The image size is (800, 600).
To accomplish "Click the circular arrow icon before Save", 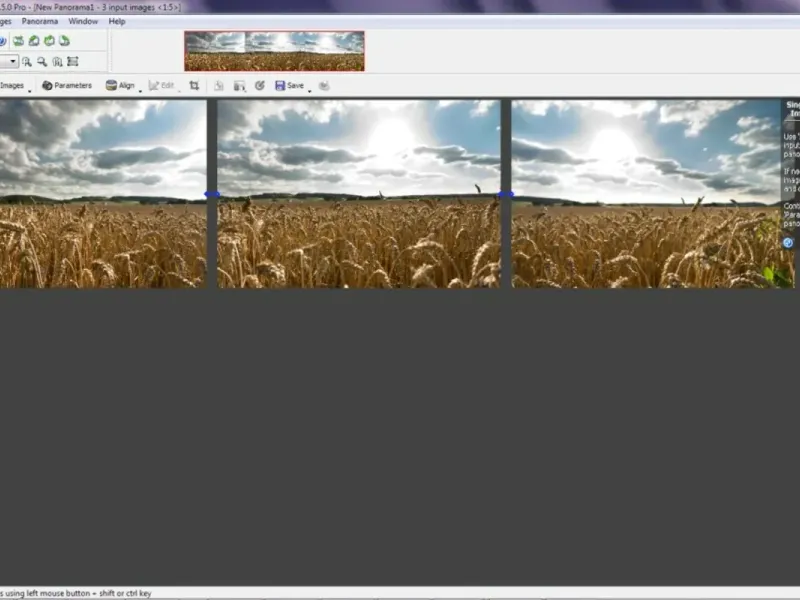I will 260,86.
